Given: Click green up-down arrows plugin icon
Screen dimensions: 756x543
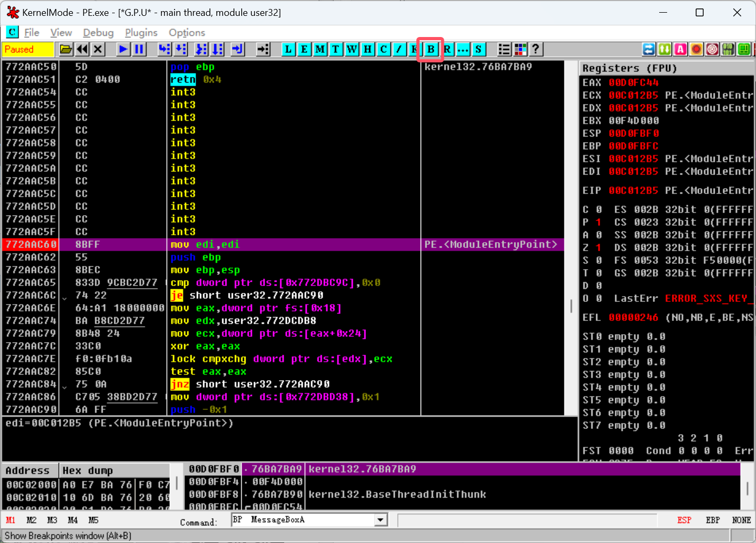Looking at the screenshot, I should 664,49.
